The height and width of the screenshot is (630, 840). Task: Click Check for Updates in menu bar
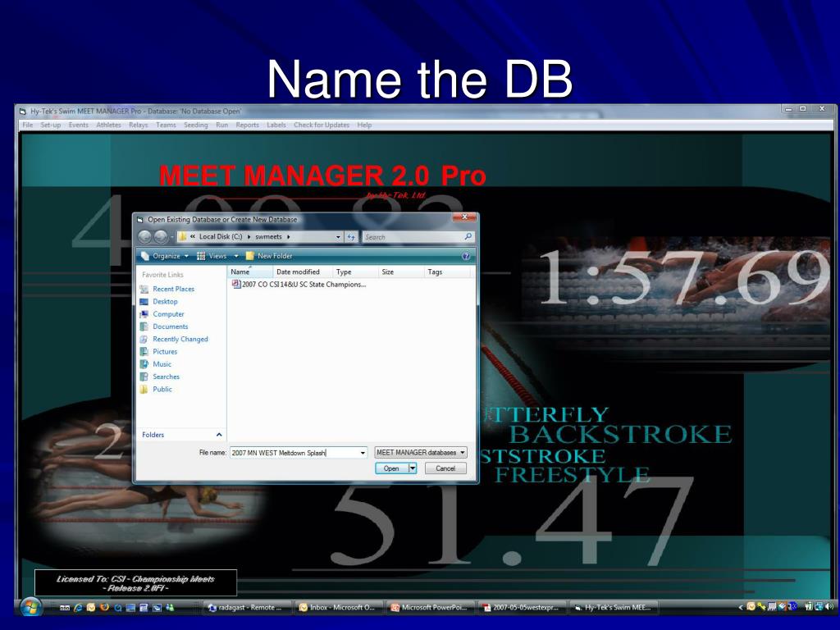click(322, 125)
